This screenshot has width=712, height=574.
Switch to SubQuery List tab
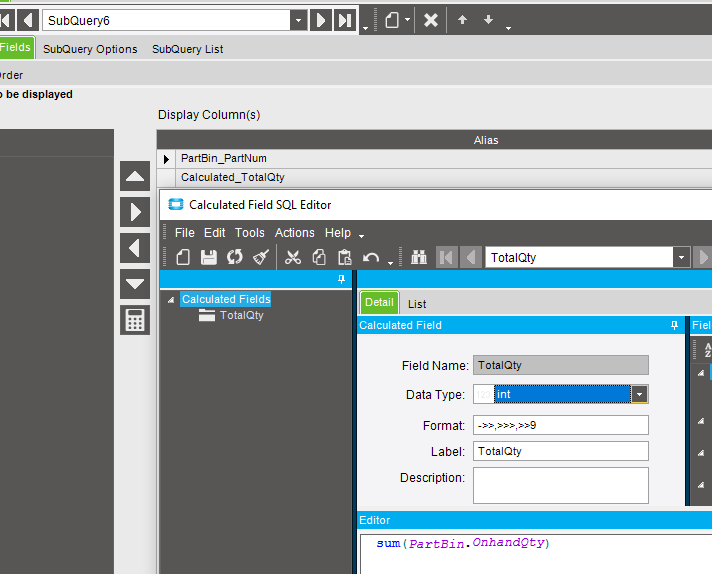188,49
